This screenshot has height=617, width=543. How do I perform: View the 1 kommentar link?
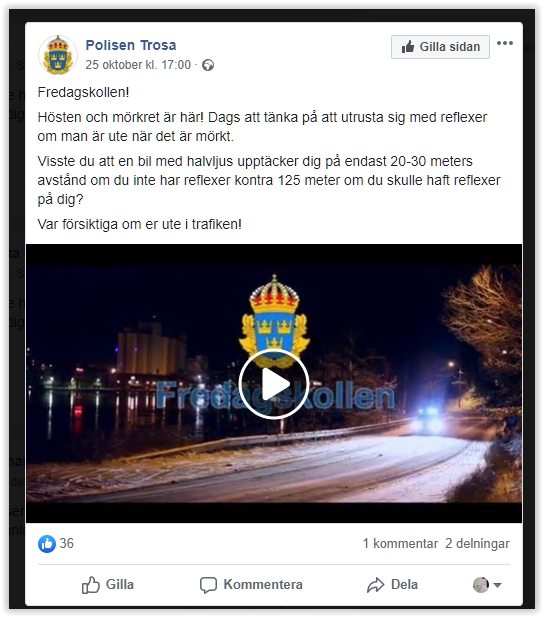(x=400, y=544)
